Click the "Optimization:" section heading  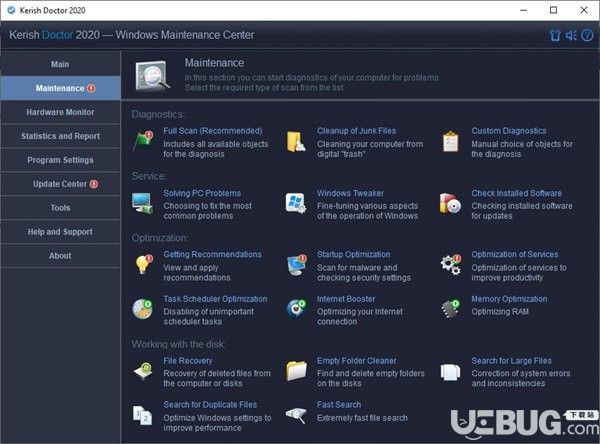pos(160,238)
